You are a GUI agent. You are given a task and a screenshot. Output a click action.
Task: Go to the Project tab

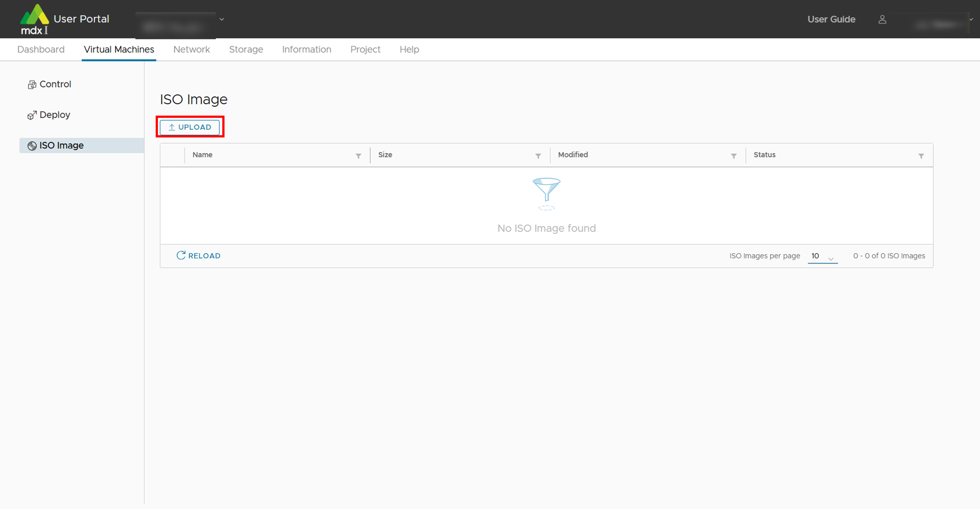(x=365, y=49)
